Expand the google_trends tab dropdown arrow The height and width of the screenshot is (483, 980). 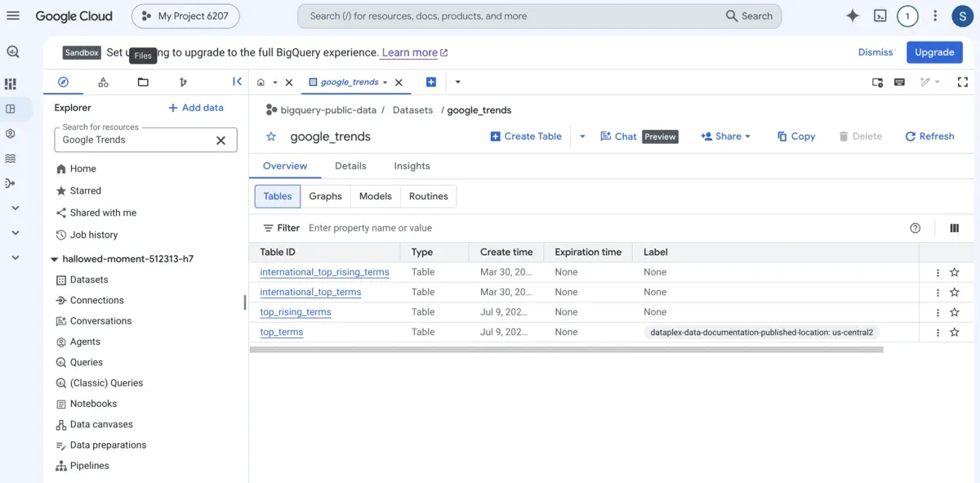pos(385,82)
